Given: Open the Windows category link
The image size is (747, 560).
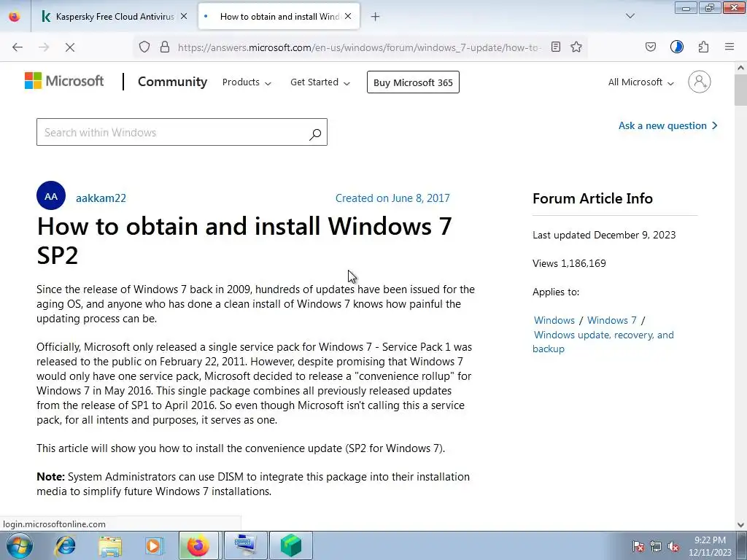Looking at the screenshot, I should click(x=554, y=321).
